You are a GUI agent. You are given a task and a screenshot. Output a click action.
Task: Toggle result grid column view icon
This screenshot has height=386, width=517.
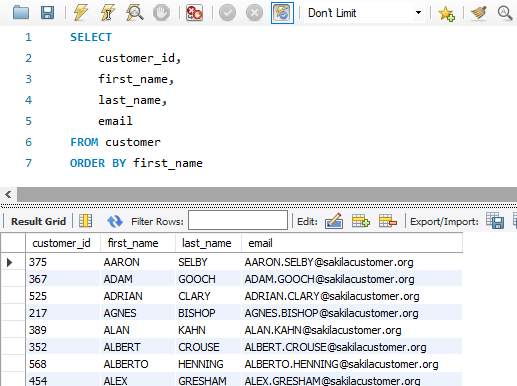[86, 221]
